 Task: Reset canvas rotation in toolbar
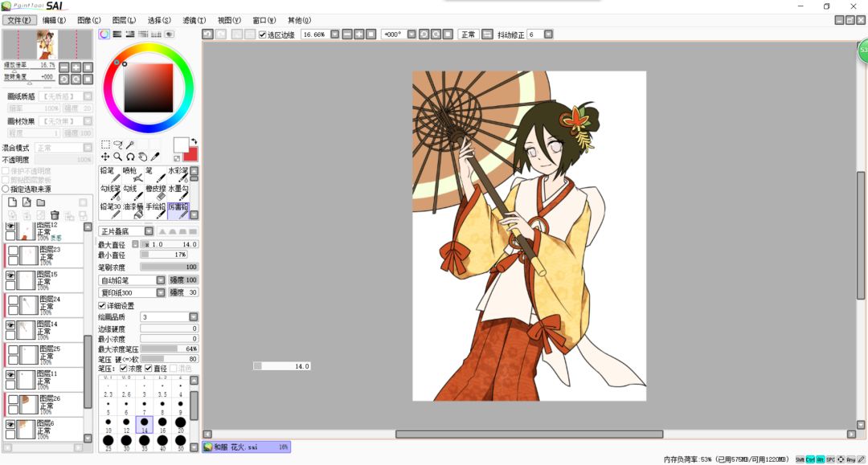(448, 35)
